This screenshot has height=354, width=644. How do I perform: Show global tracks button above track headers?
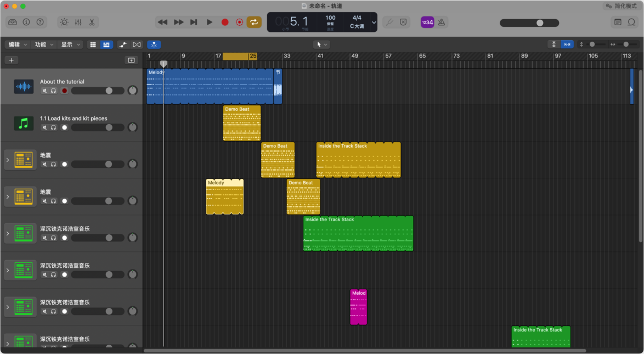132,60
